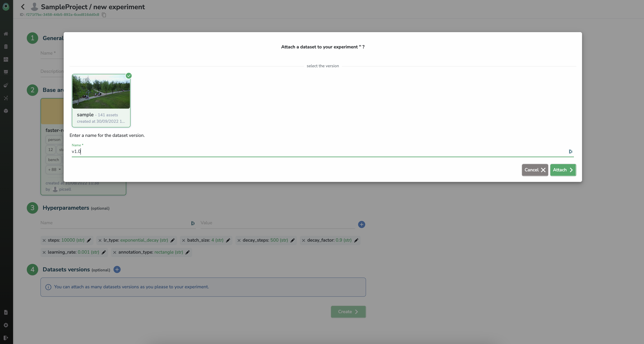
Task: Open the image gallery sidebar icon
Action: [x=6, y=59]
